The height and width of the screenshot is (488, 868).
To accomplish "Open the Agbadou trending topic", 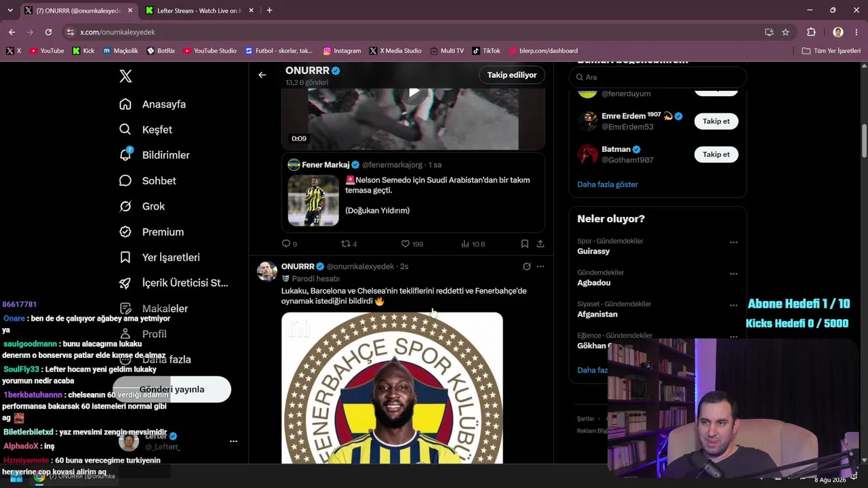I will point(594,283).
